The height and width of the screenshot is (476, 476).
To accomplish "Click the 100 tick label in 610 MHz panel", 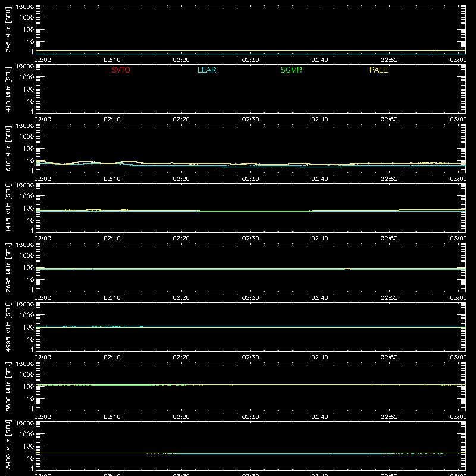I will (29, 148).
